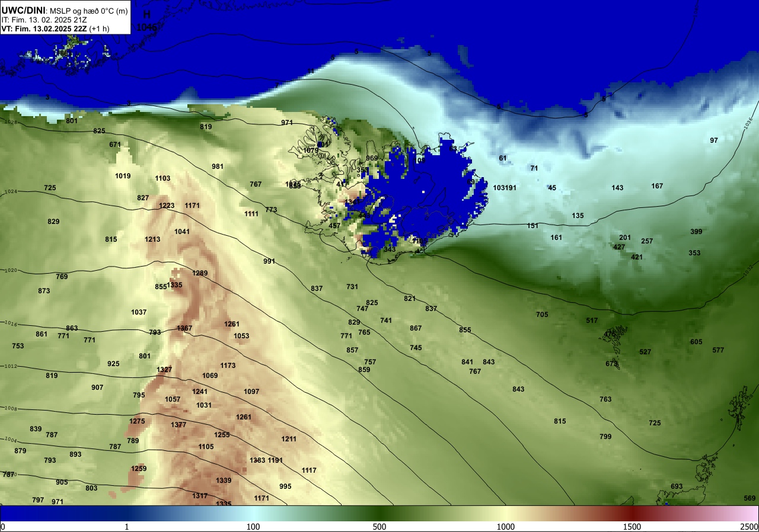Click the map value 859
Screen dimensions: 759x532
[364, 370]
